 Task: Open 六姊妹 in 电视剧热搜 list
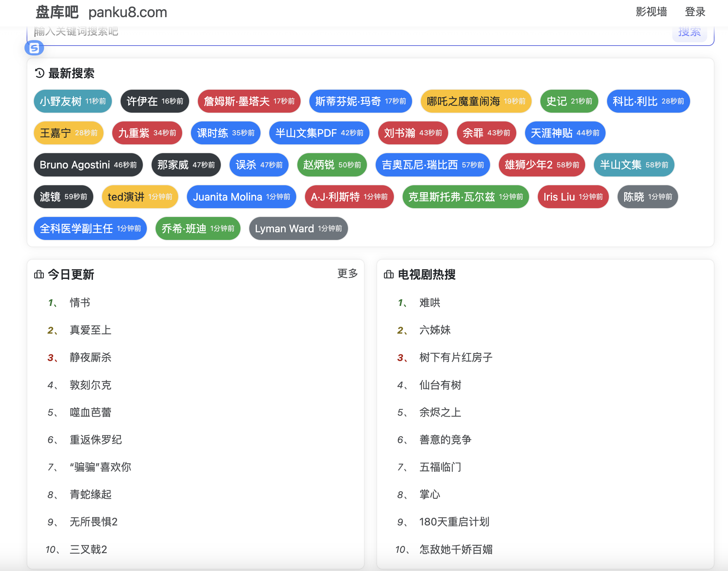click(x=435, y=330)
